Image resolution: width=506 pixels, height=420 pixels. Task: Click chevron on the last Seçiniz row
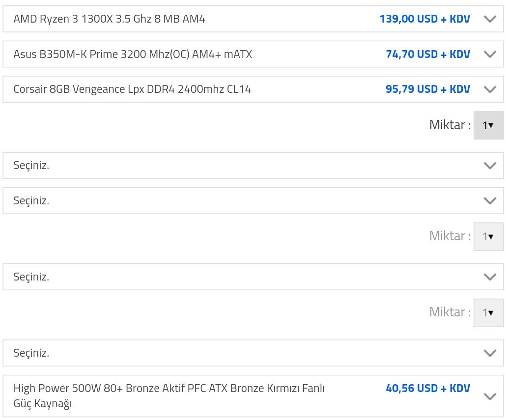[490, 353]
